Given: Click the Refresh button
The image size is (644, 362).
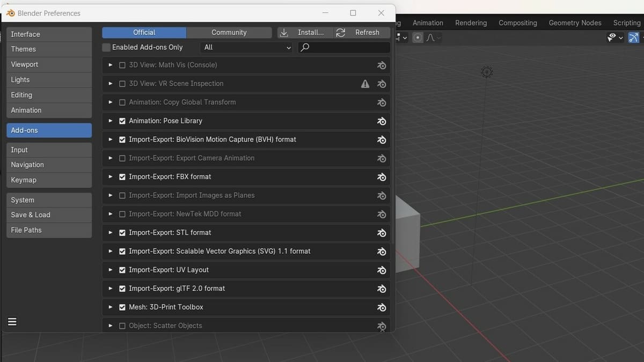Looking at the screenshot, I should click(x=362, y=33).
